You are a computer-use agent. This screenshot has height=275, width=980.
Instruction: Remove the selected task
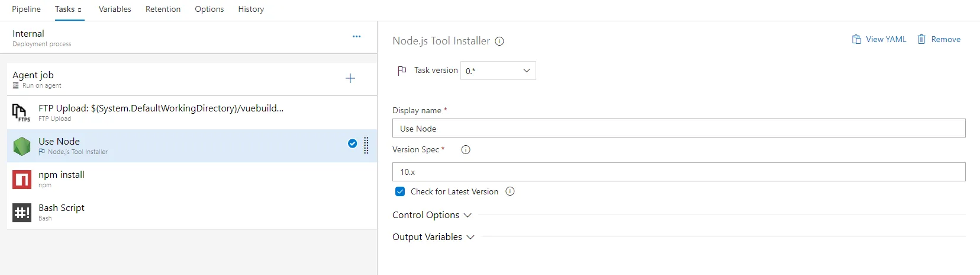(x=939, y=40)
